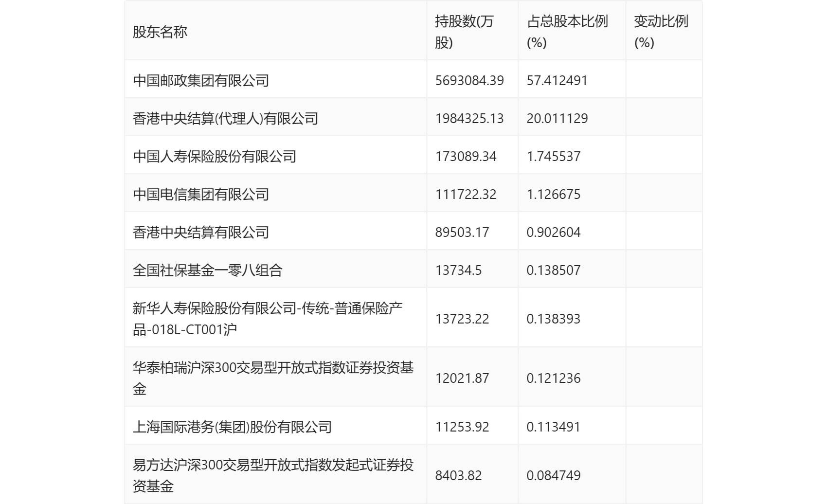This screenshot has height=504, width=827.
Task: Select shareholder 新华人寿保险 018L-CT001沪
Action: (268, 319)
